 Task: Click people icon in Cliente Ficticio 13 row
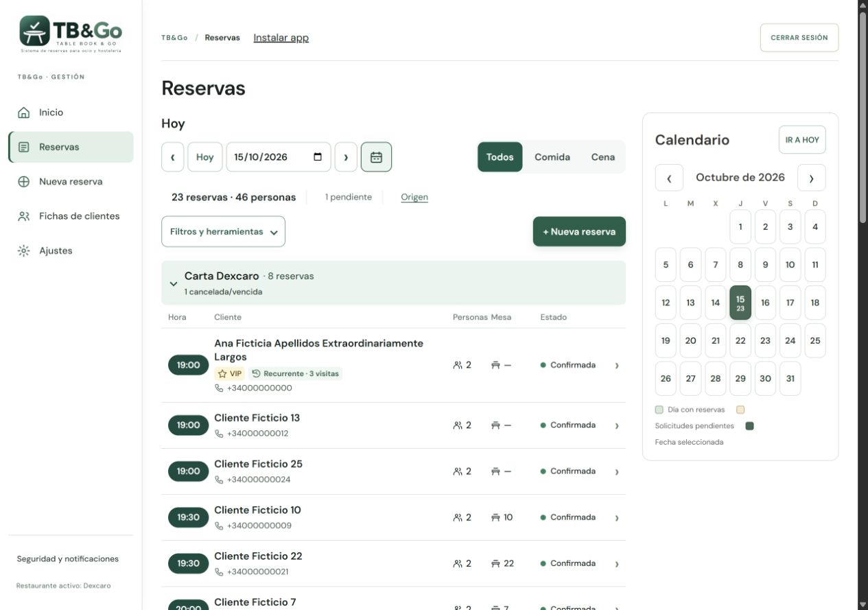point(458,425)
